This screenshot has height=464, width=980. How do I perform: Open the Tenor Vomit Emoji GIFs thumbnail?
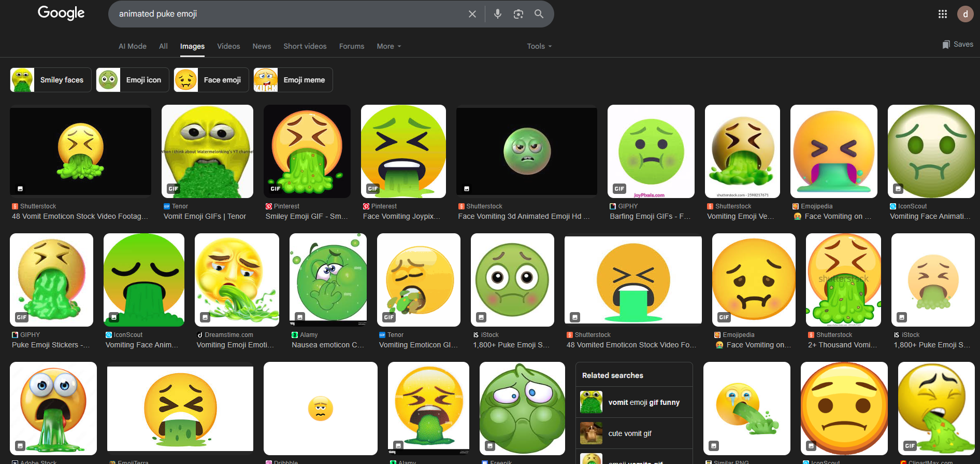point(207,151)
